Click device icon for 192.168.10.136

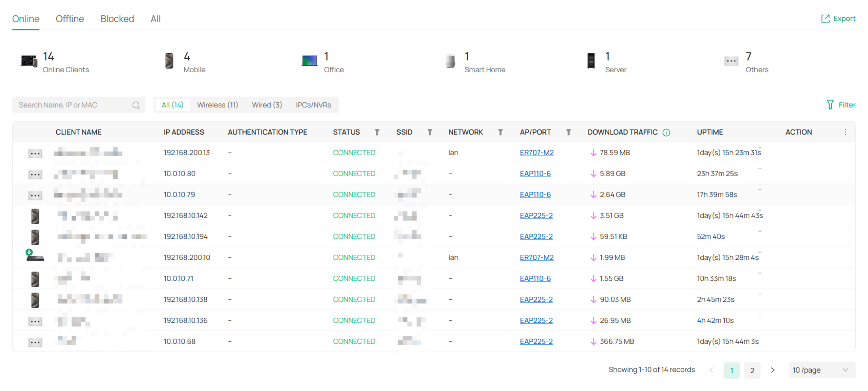pyautogui.click(x=35, y=321)
